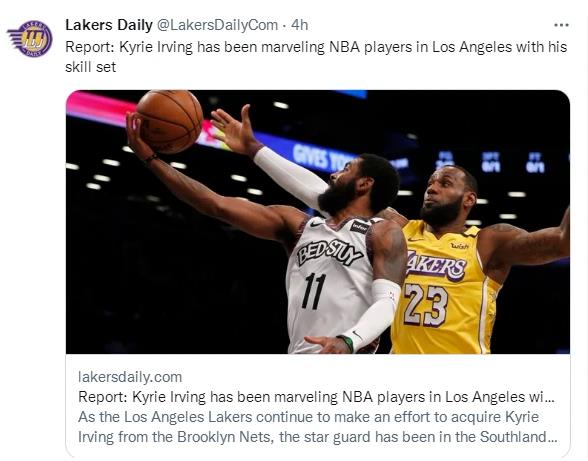Click the lakersdaily.com domain in the card
This screenshot has width=588, height=461.
click(130, 377)
